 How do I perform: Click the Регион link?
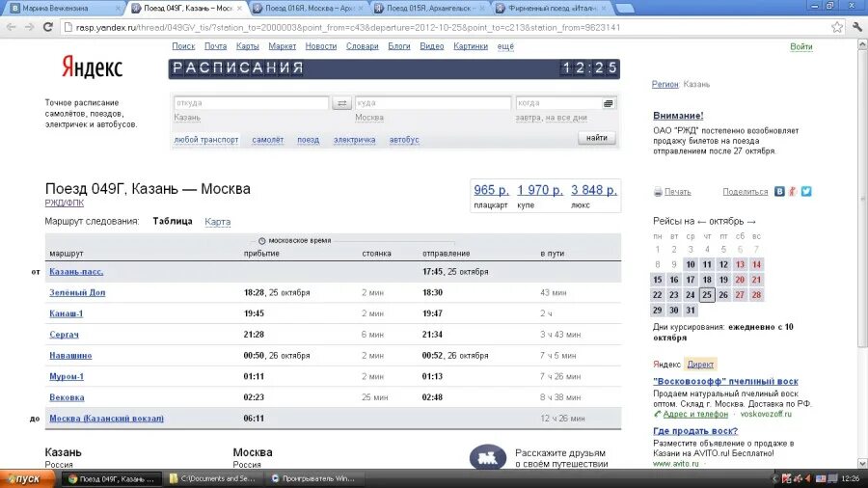[x=665, y=84]
